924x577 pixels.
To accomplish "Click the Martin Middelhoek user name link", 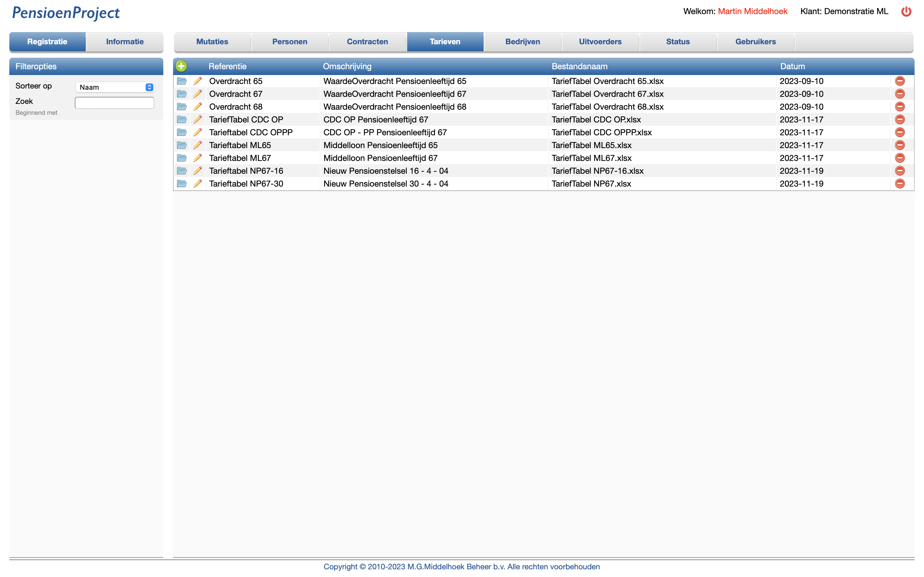I will click(752, 12).
